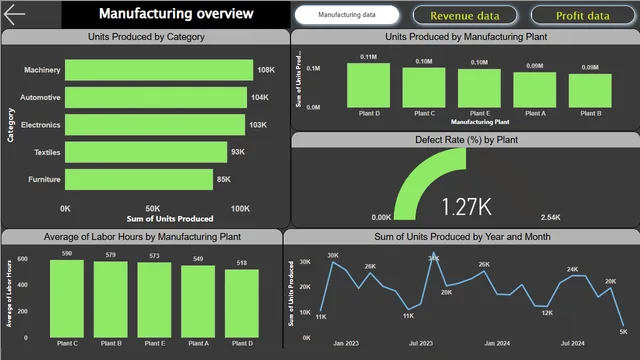Click the 0.00K gauge minimum label

(381, 217)
